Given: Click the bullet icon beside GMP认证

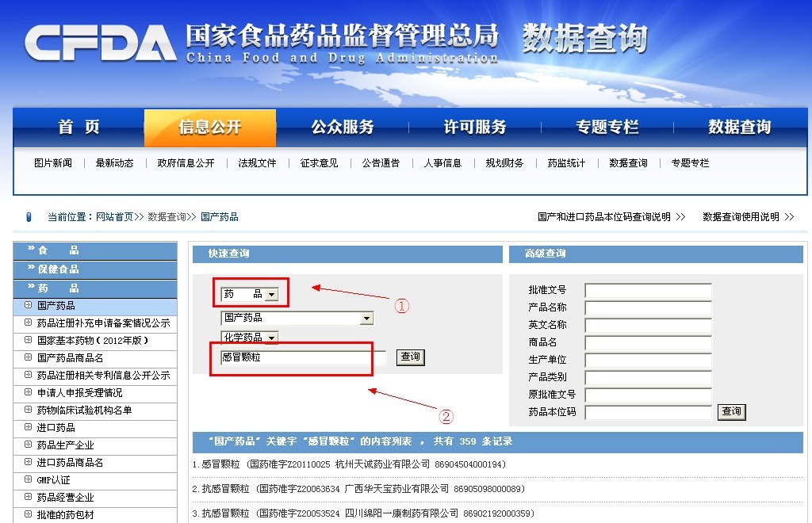Looking at the screenshot, I should click(x=28, y=479).
